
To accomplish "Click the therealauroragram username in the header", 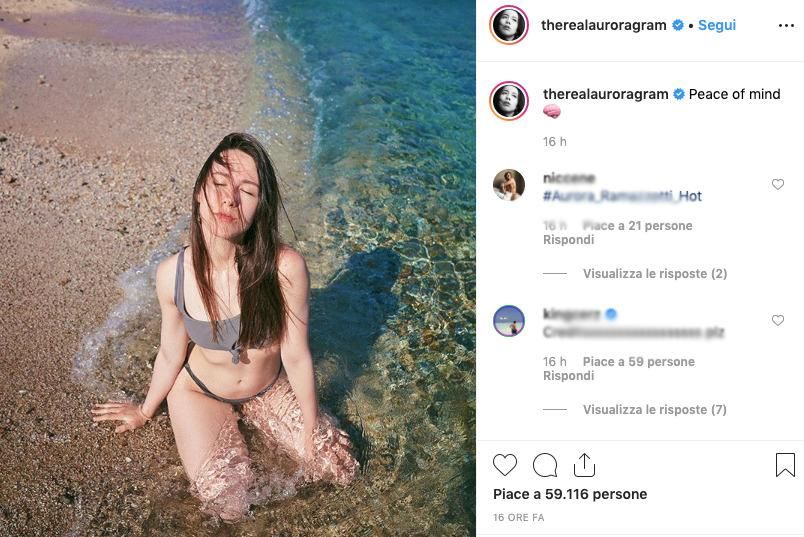I will click(x=604, y=25).
